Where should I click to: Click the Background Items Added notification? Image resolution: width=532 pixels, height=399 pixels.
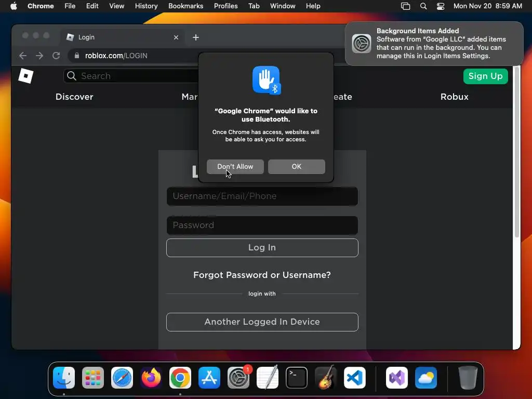434,44
